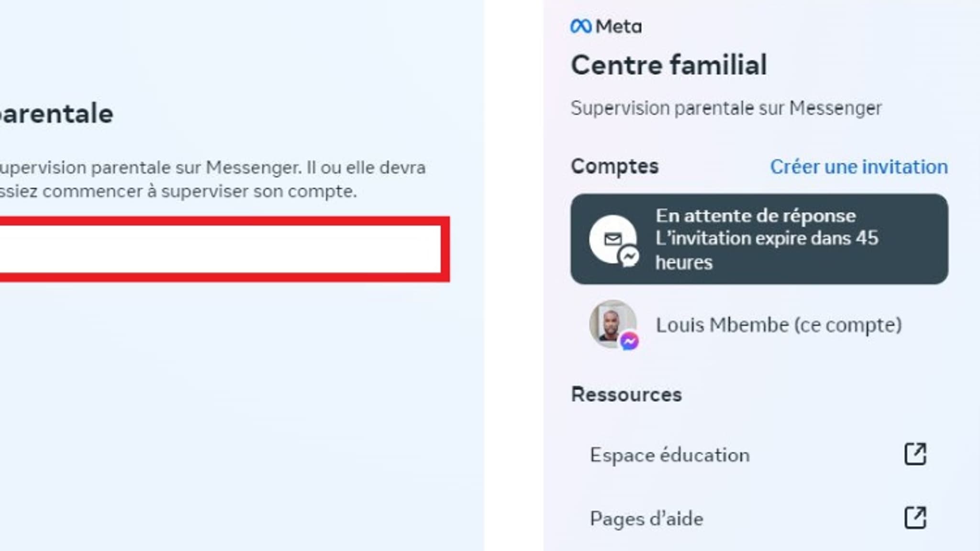Viewport: 980px width, 551px height.
Task: Select the Louis Mbembe (ce compte) account
Action: 759,325
